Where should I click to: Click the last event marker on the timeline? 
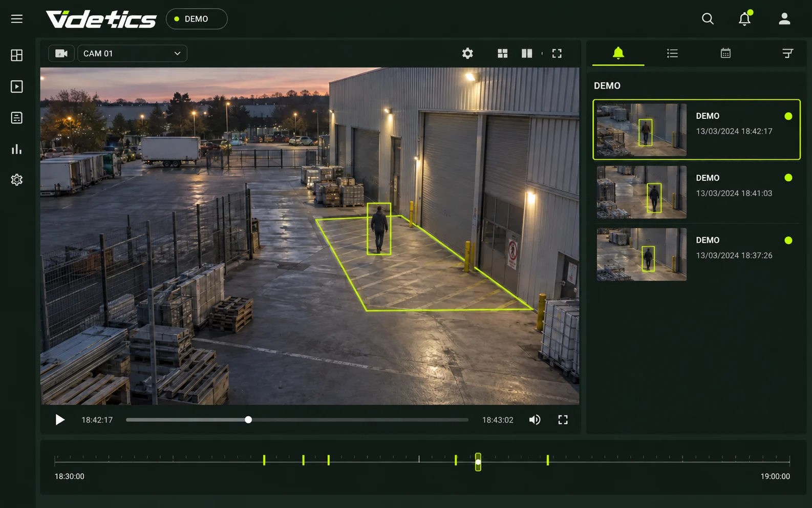[548, 460]
